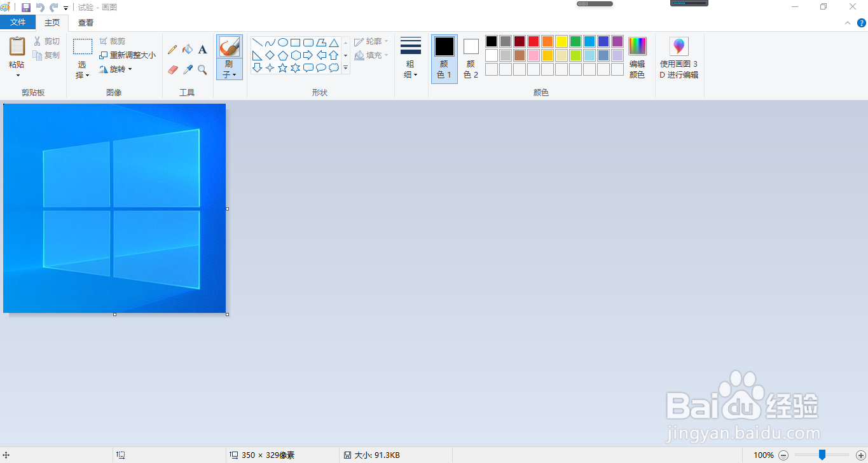Choose the Six-point star shape
This screenshot has height=463, width=868.
tap(296, 67)
